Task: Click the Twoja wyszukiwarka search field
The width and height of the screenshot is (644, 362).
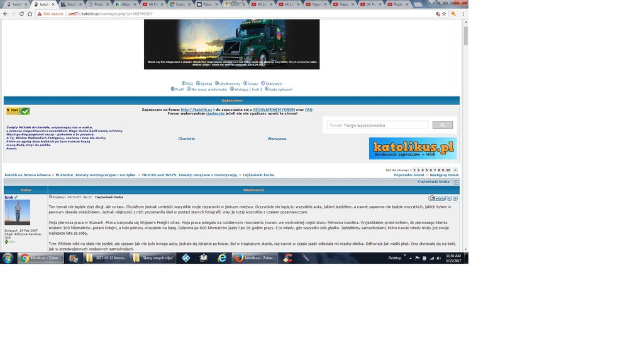Action: 378,125
